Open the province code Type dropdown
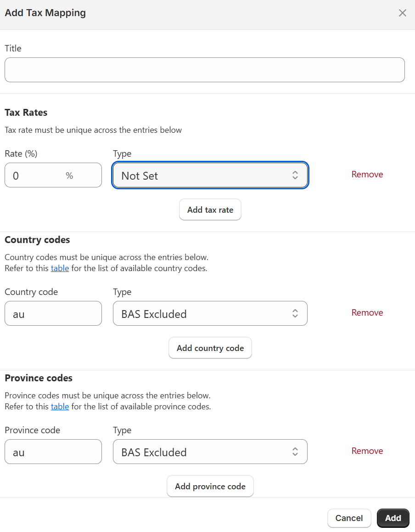415x532 pixels. [202, 452]
